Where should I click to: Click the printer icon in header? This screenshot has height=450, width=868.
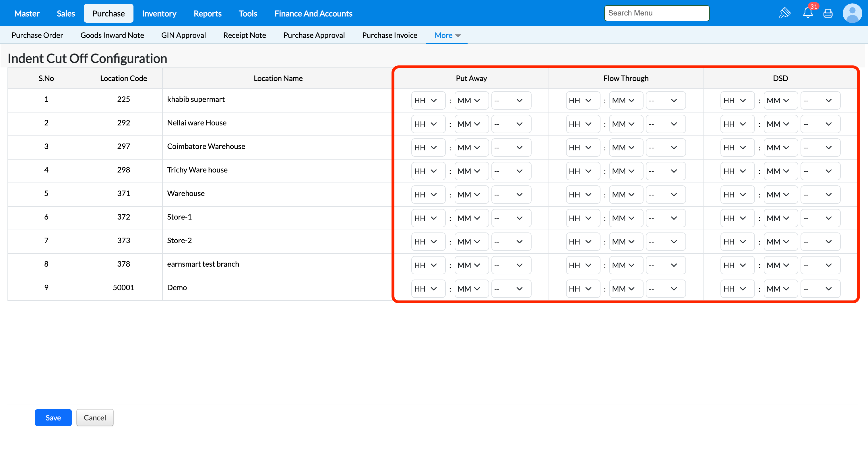[828, 13]
